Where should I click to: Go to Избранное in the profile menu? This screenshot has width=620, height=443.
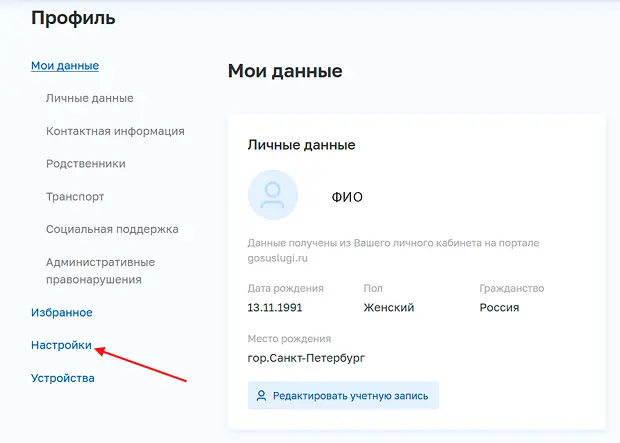tap(62, 313)
